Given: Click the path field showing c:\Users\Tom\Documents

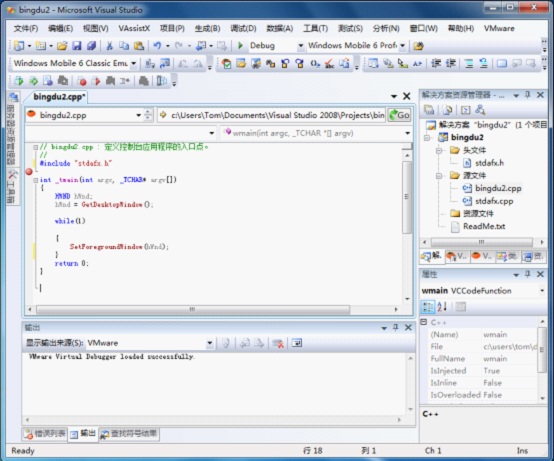Looking at the screenshot, I should click(x=272, y=115).
